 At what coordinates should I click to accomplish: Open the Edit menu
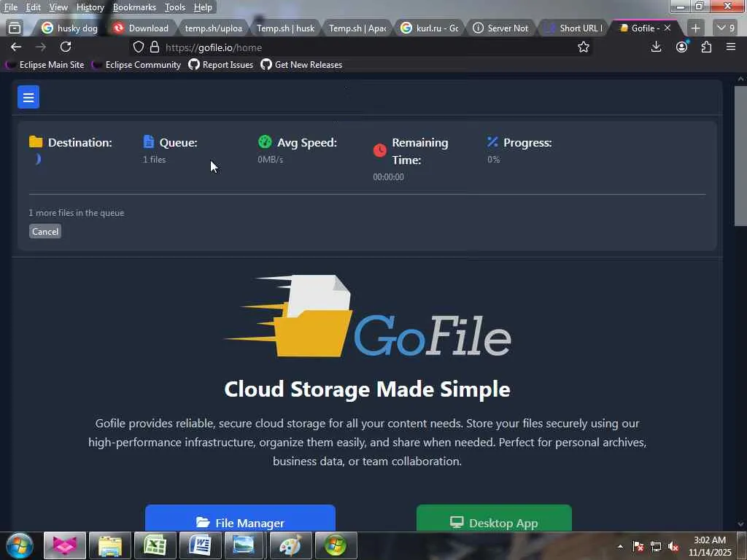tap(33, 7)
